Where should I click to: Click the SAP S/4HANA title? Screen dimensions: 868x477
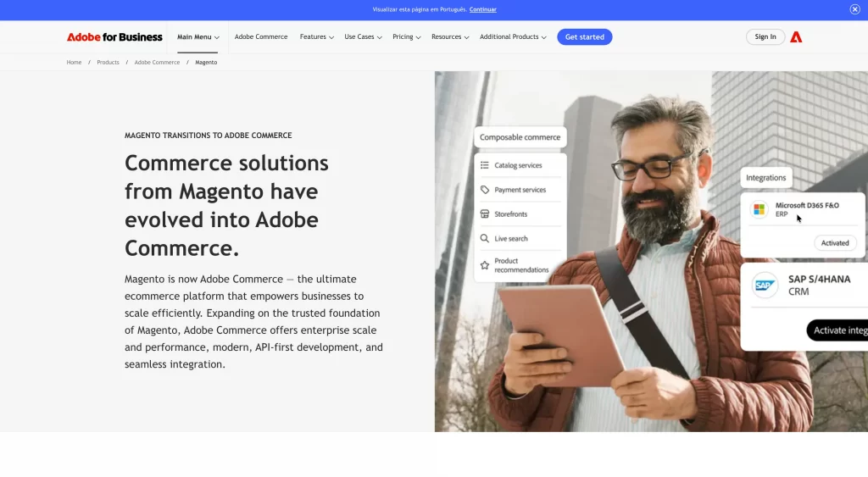[820, 280]
